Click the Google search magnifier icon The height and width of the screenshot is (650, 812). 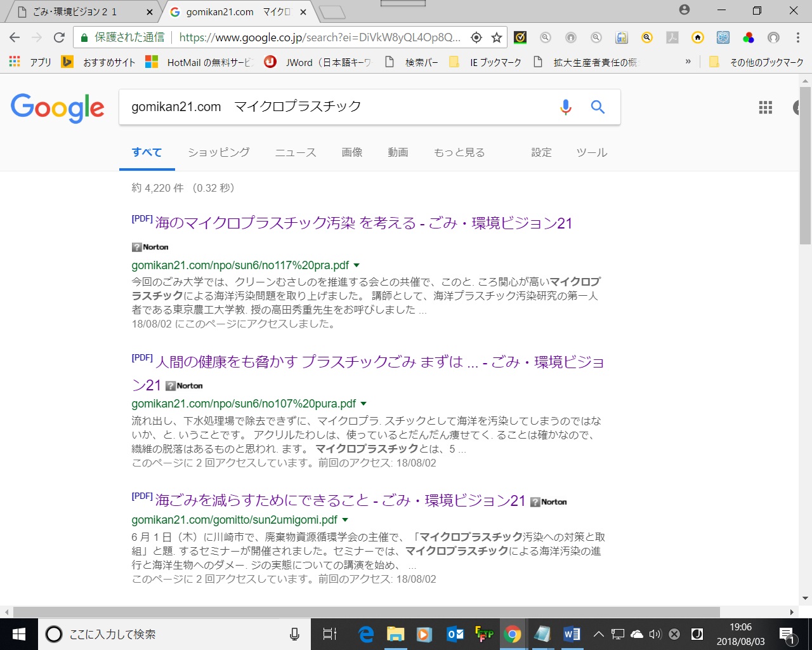coord(597,107)
